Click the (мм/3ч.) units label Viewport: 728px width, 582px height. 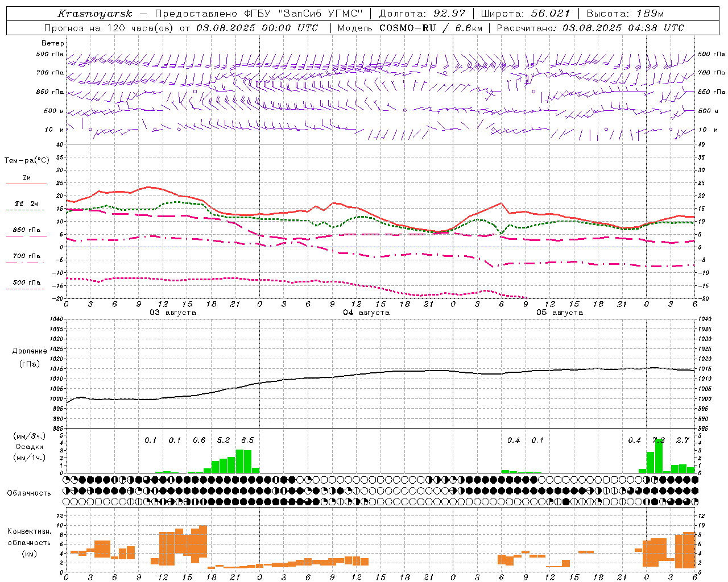[29, 436]
